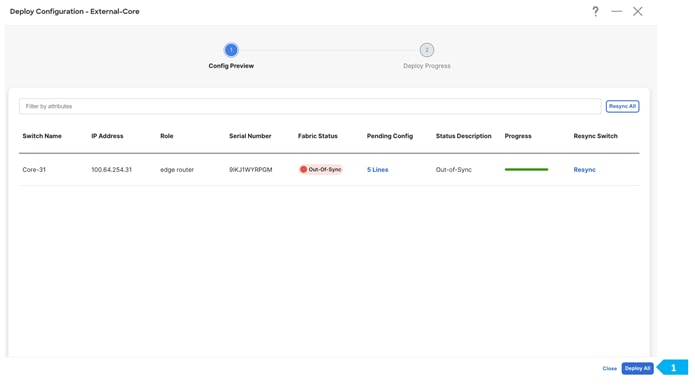This screenshot has height=390, width=695.
Task: Click the green progress bar for Core-31
Action: (x=526, y=169)
